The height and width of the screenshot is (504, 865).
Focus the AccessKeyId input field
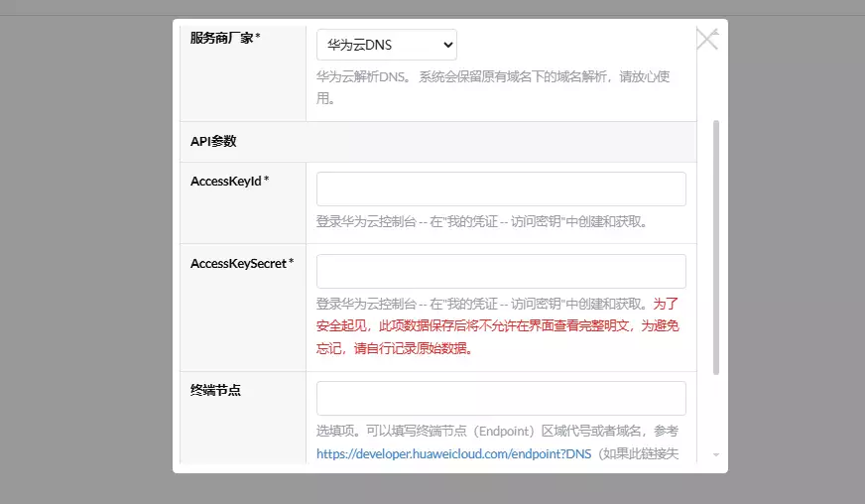(x=501, y=189)
